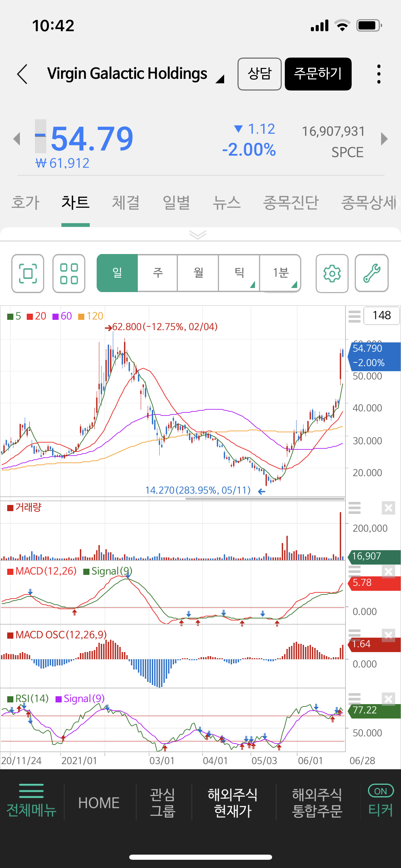Open 해외주식 현재가 in bottom bar
The width and height of the screenshot is (401, 868).
tap(233, 803)
